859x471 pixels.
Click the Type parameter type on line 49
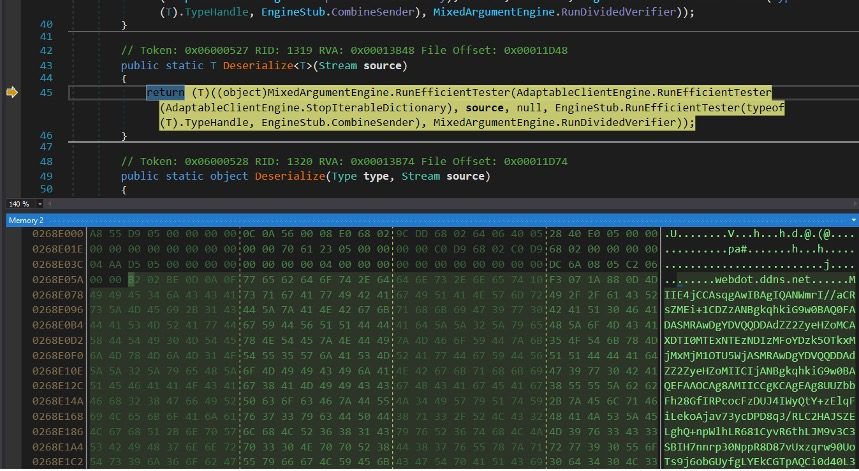[343, 176]
